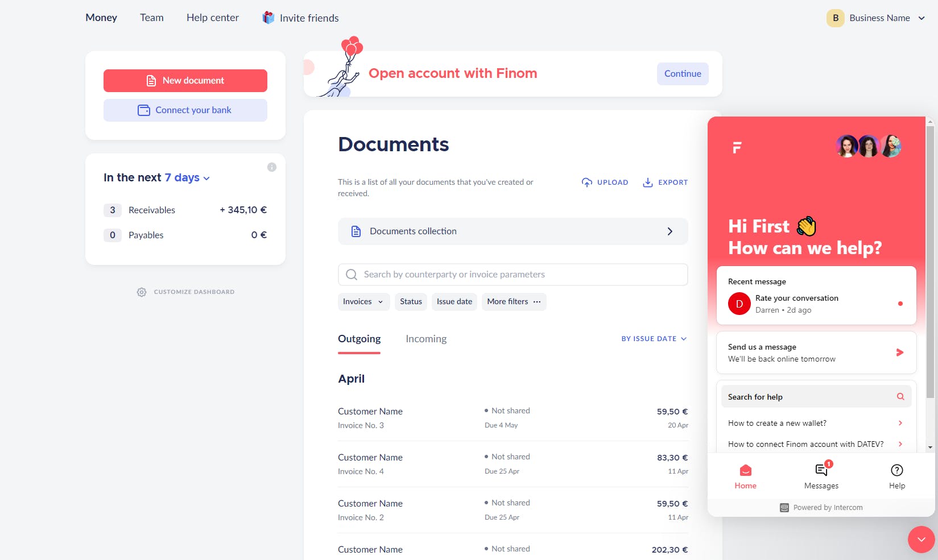Viewport: 938px width, 560px height.
Task: Open the Business Name account dropdown arrow
Action: click(x=922, y=18)
